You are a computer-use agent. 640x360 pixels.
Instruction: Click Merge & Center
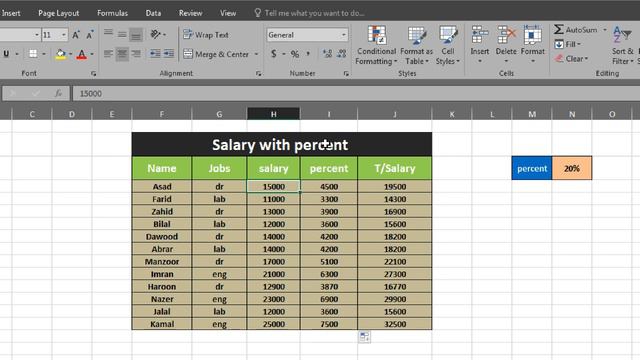tap(216, 54)
